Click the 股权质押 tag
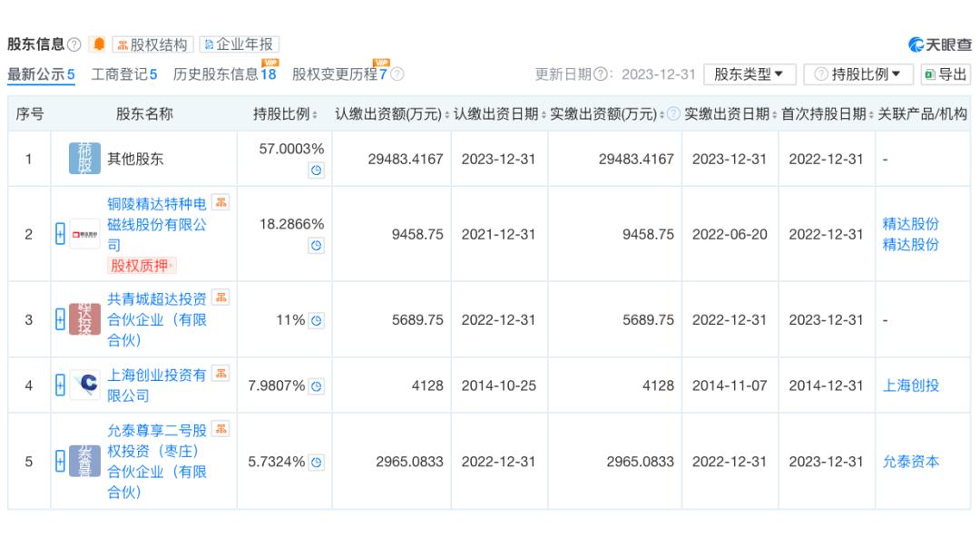 pos(142,265)
